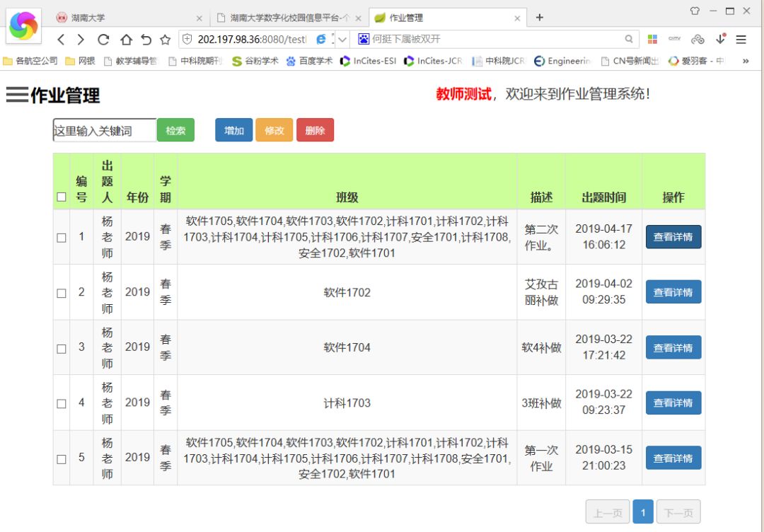Open the browser main menu button
This screenshot has height=532, width=764.
coord(741,40)
